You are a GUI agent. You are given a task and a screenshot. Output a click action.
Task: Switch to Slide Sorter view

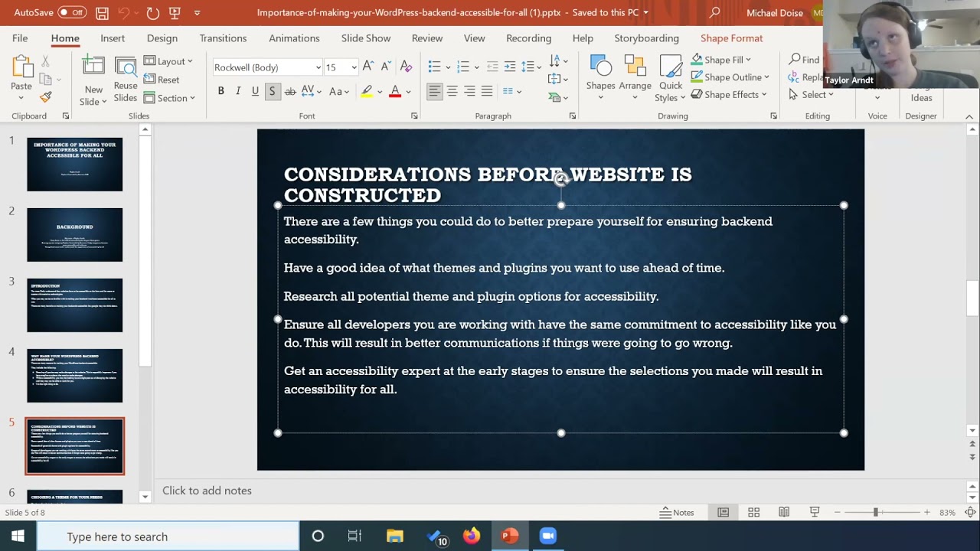pyautogui.click(x=753, y=513)
